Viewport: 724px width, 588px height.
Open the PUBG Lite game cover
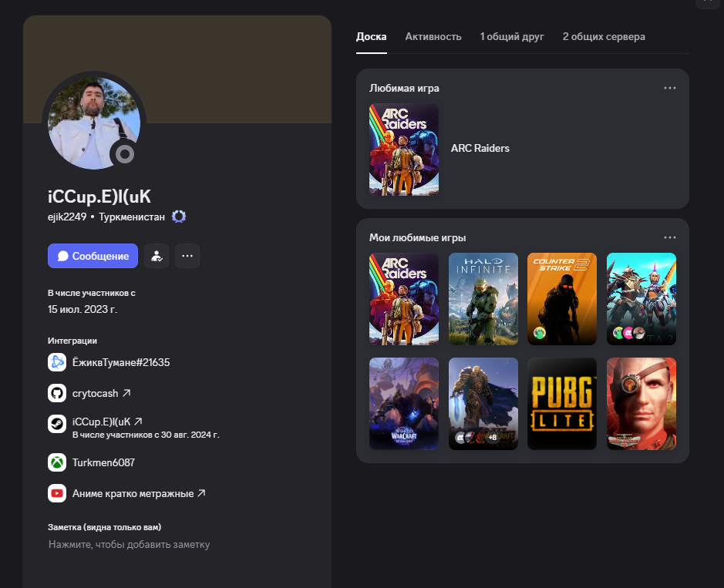tap(562, 404)
